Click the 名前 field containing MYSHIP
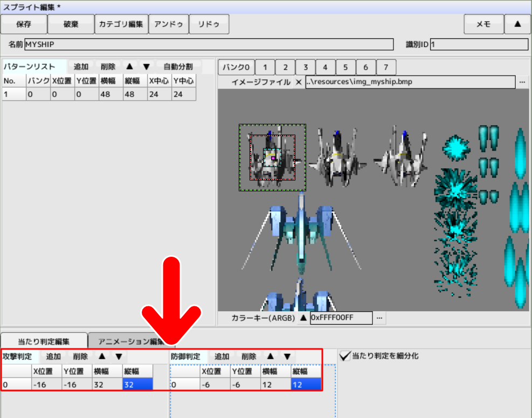Image resolution: width=532 pixels, height=418 pixels. coord(209,44)
